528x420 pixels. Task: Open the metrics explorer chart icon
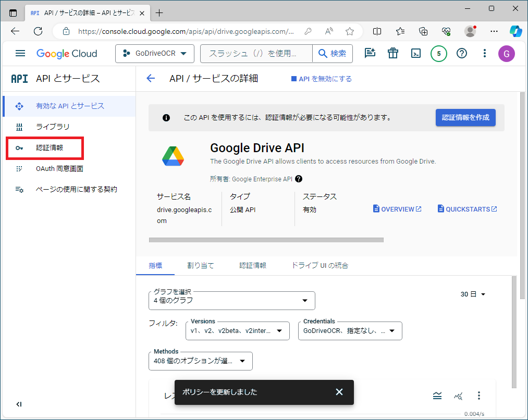458,396
